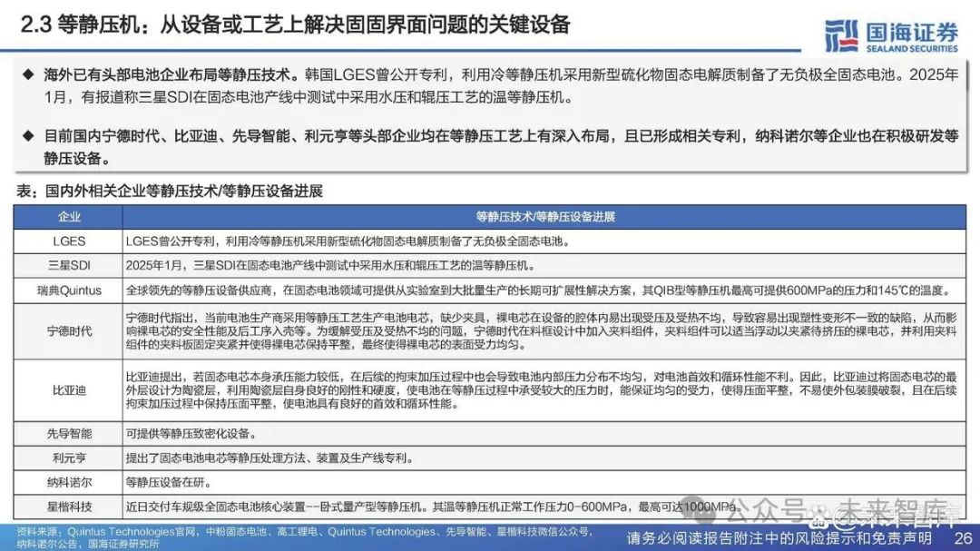Image resolution: width=980 pixels, height=551 pixels.
Task: Select the "星楷科技" company cell
Action: (68, 507)
